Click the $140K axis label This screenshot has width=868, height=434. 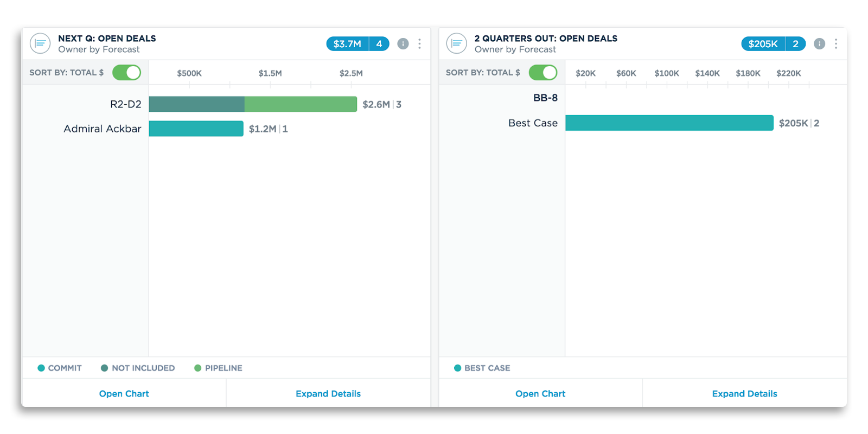pos(707,73)
